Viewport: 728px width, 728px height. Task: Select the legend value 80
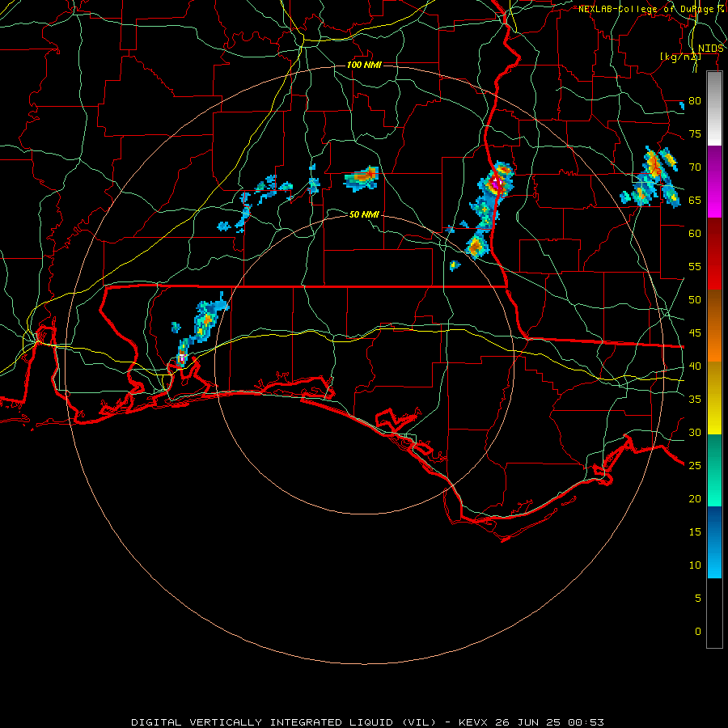(695, 101)
